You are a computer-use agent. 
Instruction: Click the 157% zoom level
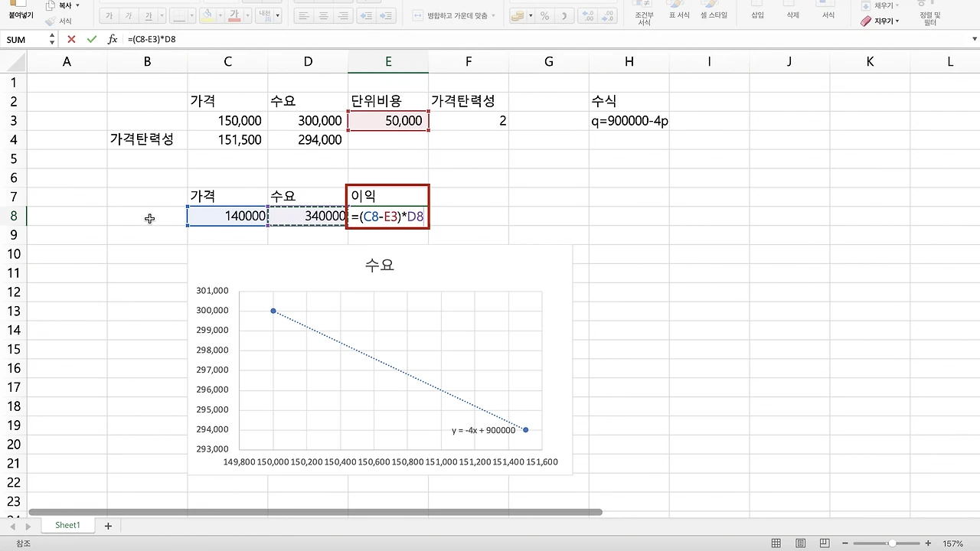(953, 543)
